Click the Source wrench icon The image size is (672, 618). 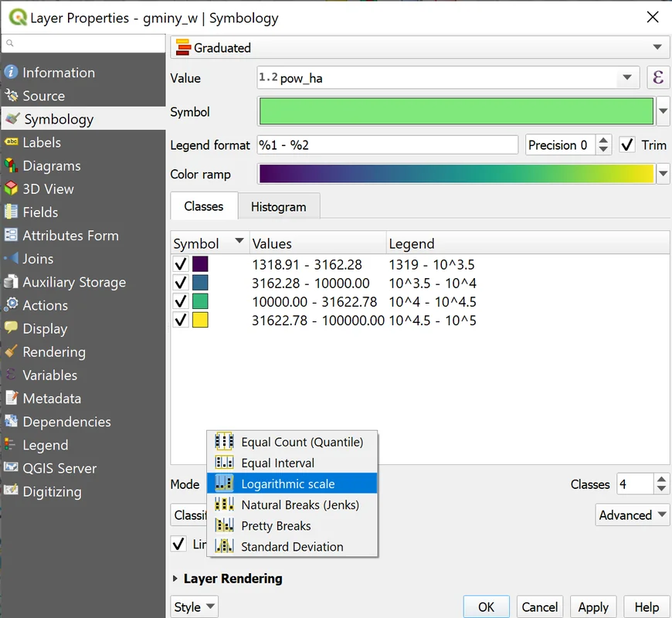click(11, 96)
